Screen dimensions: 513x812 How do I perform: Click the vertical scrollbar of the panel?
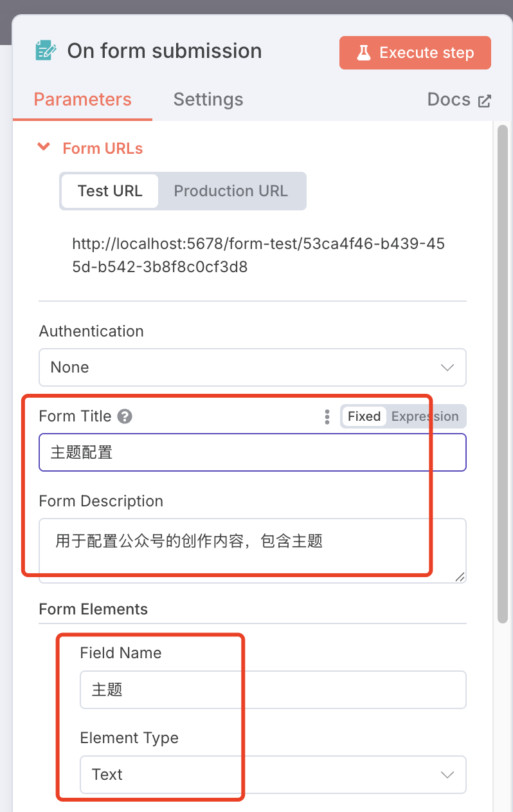tap(503, 373)
